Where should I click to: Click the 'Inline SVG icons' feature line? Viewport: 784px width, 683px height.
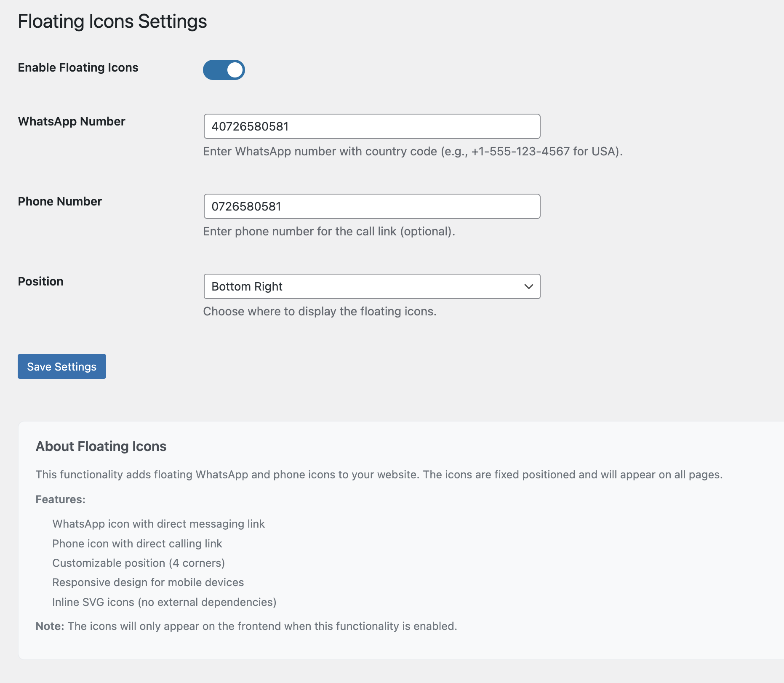pos(164,602)
